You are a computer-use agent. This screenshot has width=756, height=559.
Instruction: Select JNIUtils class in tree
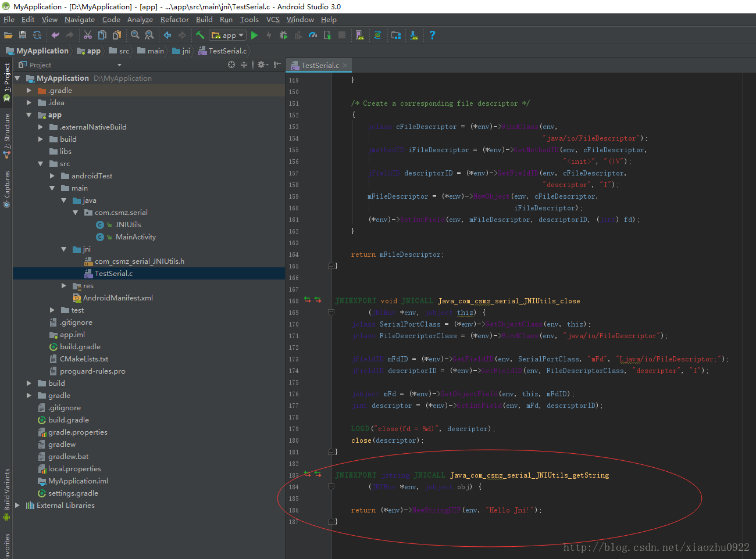(128, 225)
